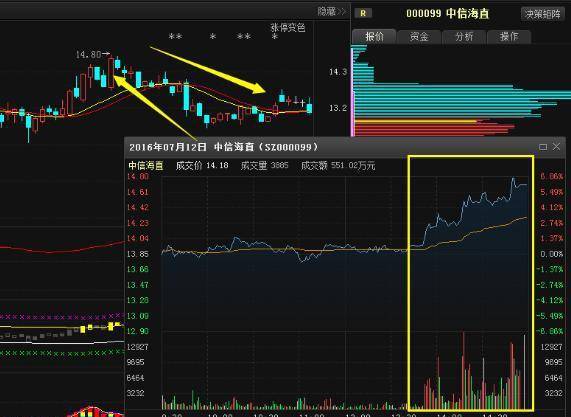Switch to the 资金 tab
The height and width of the screenshot is (417, 571).
pos(419,36)
